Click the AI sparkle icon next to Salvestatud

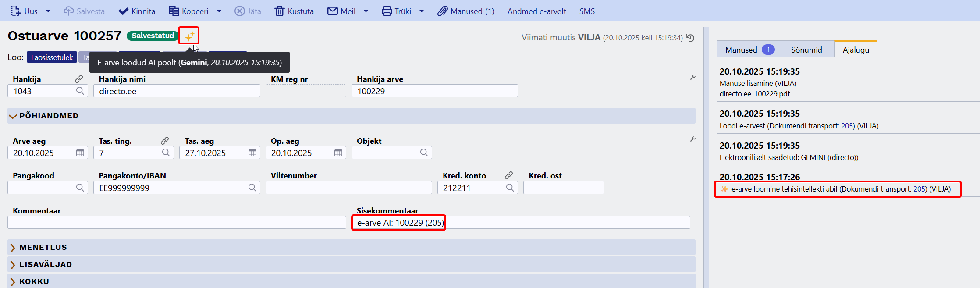click(x=189, y=36)
